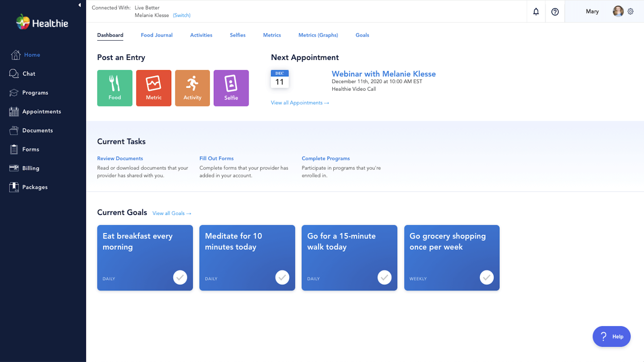Switch to the Food Journal tab
The height and width of the screenshot is (362, 644).
click(157, 35)
